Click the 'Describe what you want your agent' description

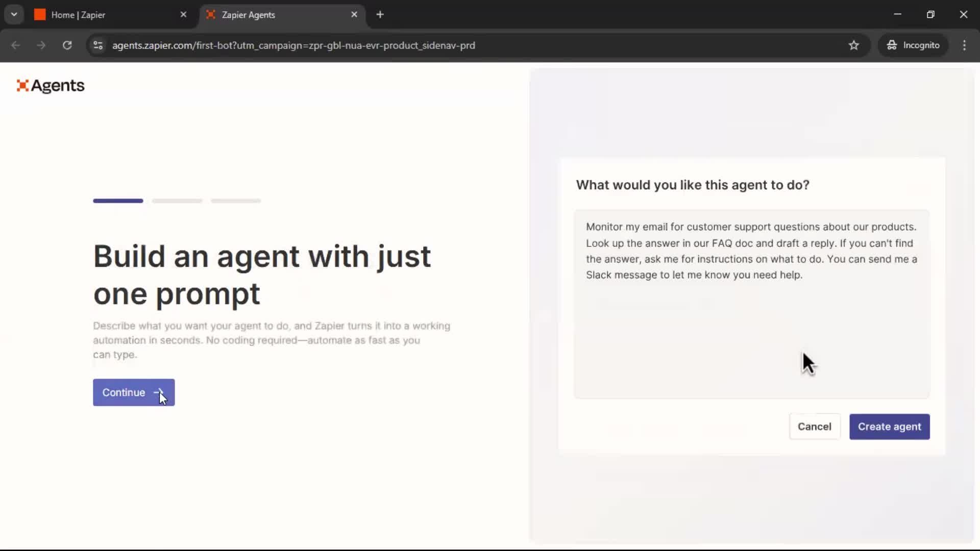tap(272, 340)
